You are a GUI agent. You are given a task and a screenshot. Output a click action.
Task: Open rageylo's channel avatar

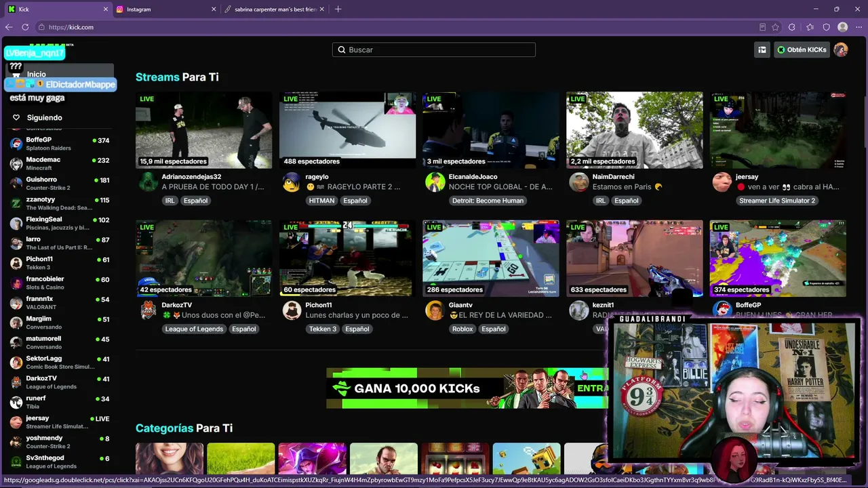coord(292,182)
